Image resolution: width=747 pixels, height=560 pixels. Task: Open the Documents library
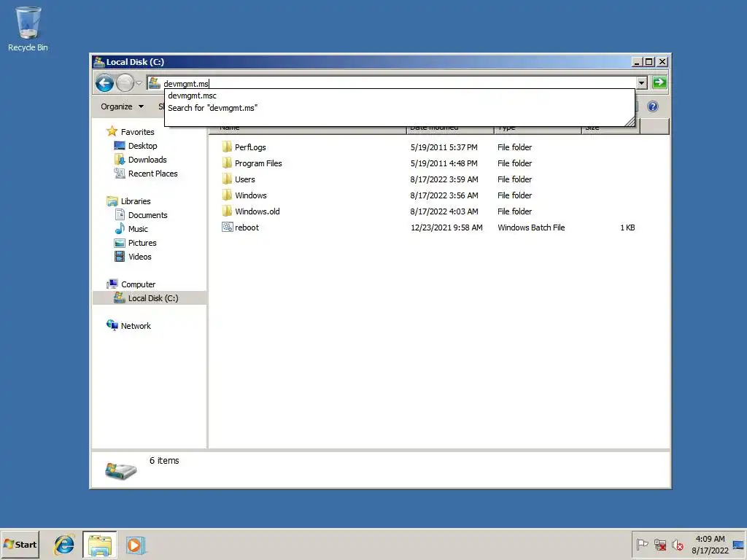point(147,215)
